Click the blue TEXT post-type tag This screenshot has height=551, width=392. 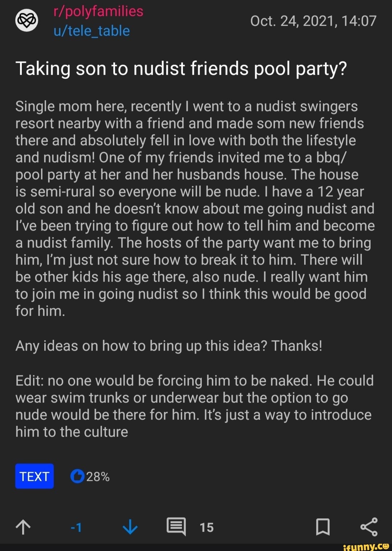[x=34, y=476]
